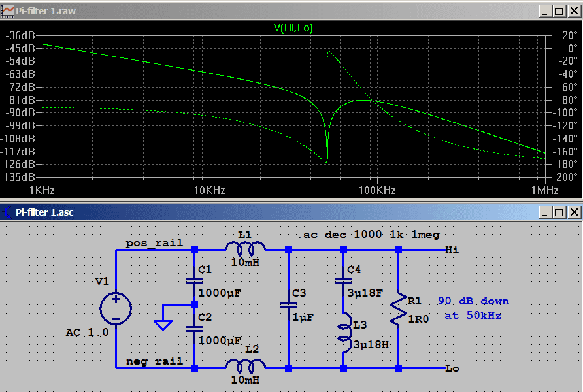Click the Pi-filter 1.asc window icon

(8, 212)
